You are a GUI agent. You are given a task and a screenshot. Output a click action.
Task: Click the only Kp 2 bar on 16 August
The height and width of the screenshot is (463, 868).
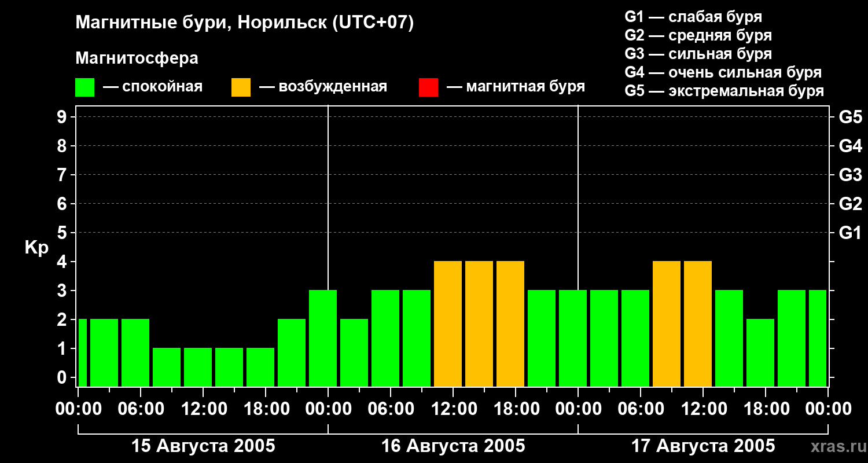[x=354, y=352]
